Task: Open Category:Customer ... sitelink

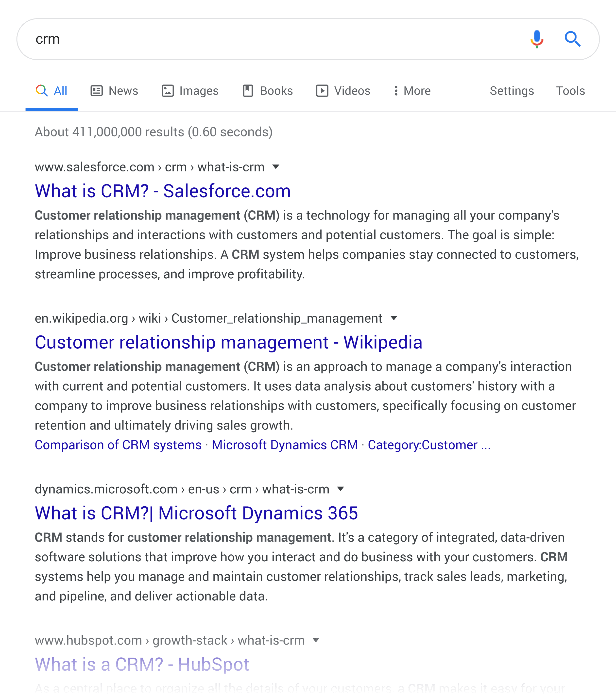Action: click(429, 445)
